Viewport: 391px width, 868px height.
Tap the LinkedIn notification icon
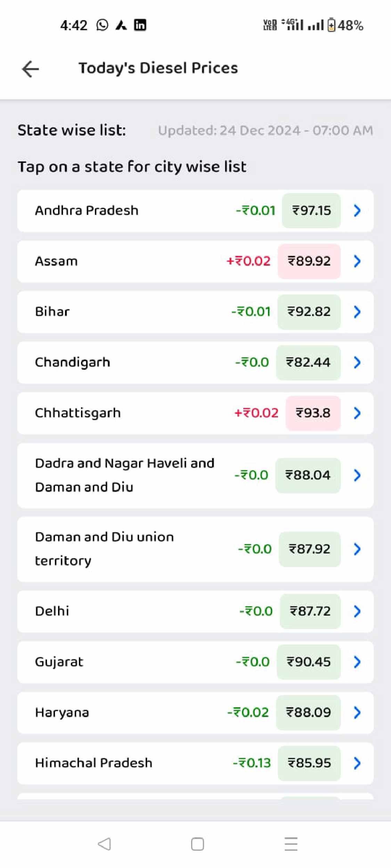coord(140,25)
